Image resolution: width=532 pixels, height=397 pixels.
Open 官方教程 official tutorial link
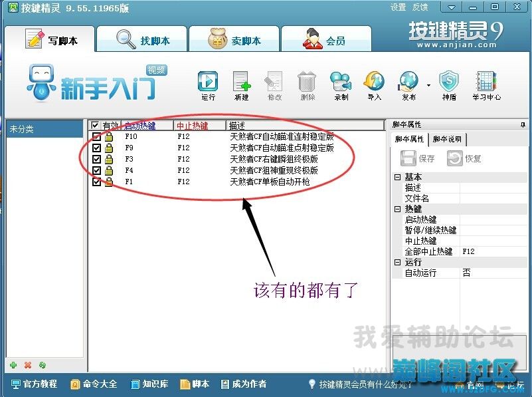34,384
